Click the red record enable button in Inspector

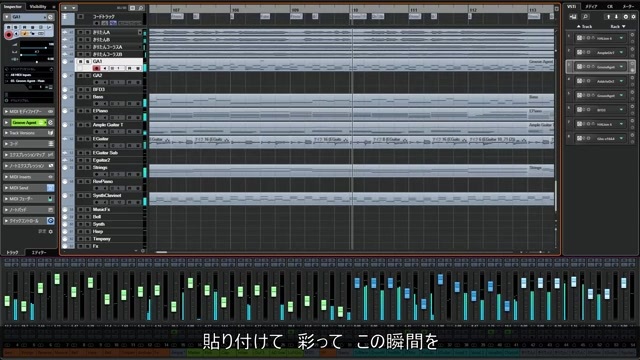9,35
